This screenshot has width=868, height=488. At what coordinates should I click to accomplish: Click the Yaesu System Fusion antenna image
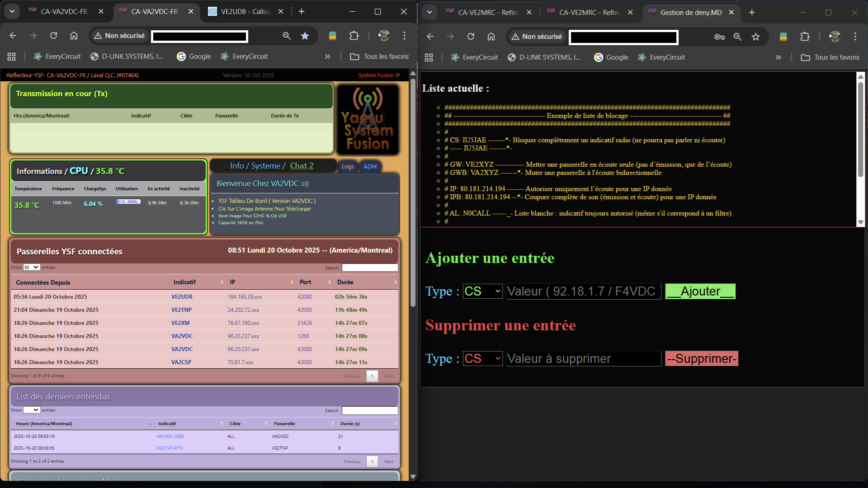(x=368, y=120)
